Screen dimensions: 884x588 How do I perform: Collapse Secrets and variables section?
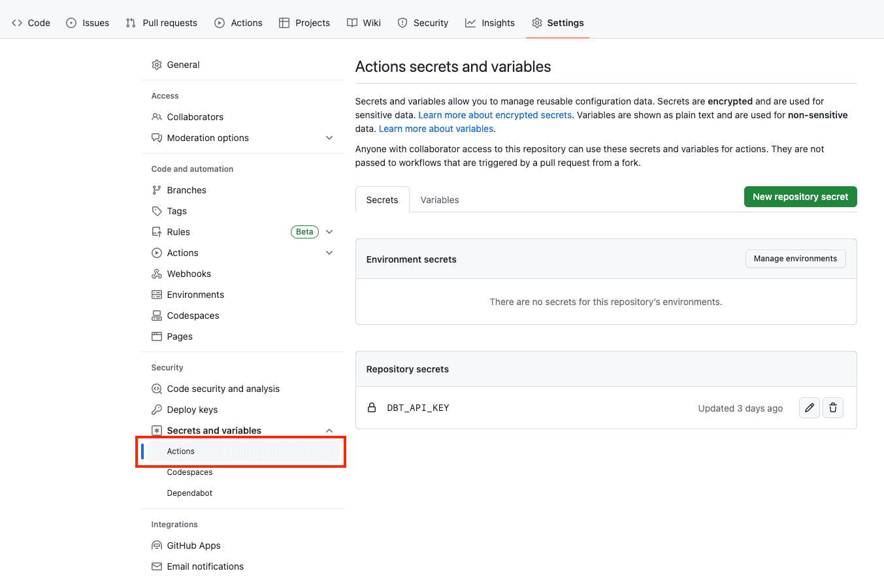[329, 431]
